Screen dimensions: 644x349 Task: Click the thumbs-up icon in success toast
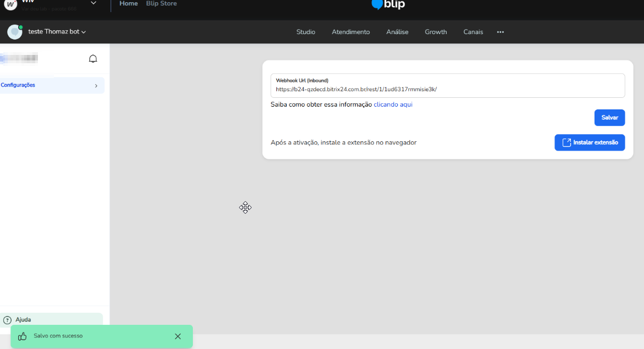tap(22, 336)
